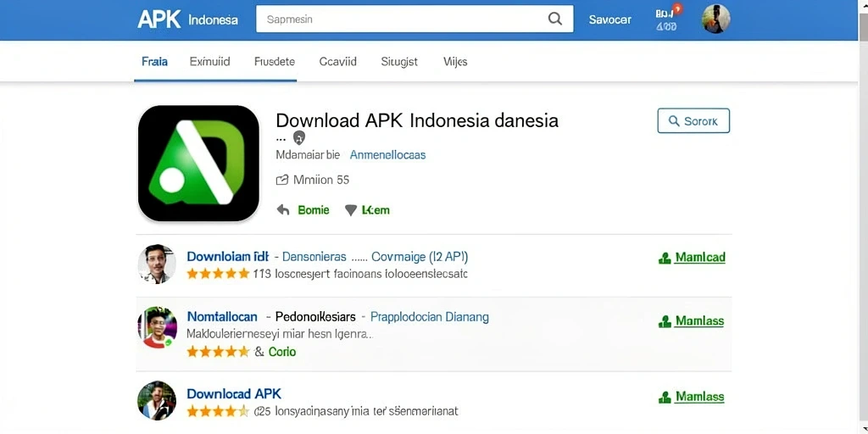Click the heart icon beside Lkem
Viewport: 868px width, 434px height.
(x=351, y=210)
